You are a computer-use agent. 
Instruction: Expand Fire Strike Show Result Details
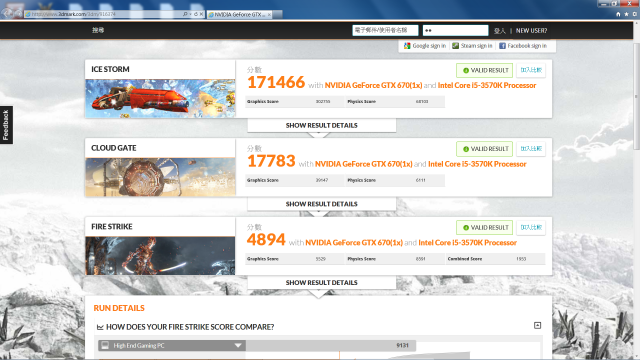(322, 282)
